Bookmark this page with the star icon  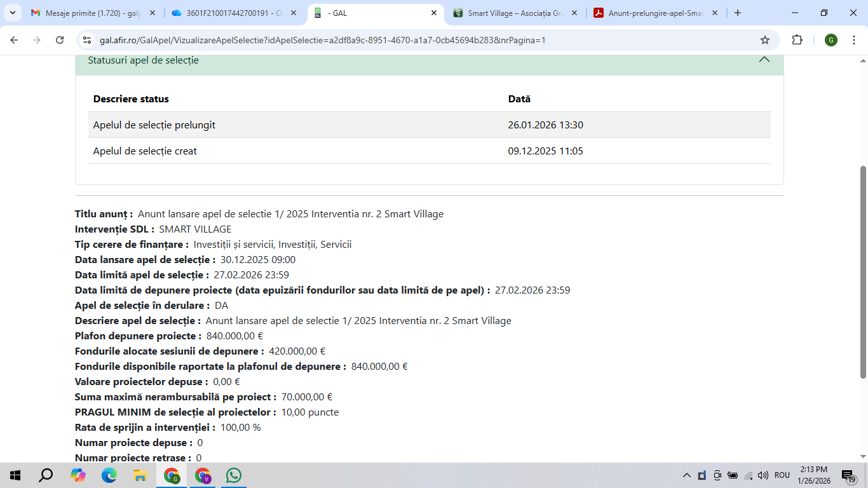765,40
